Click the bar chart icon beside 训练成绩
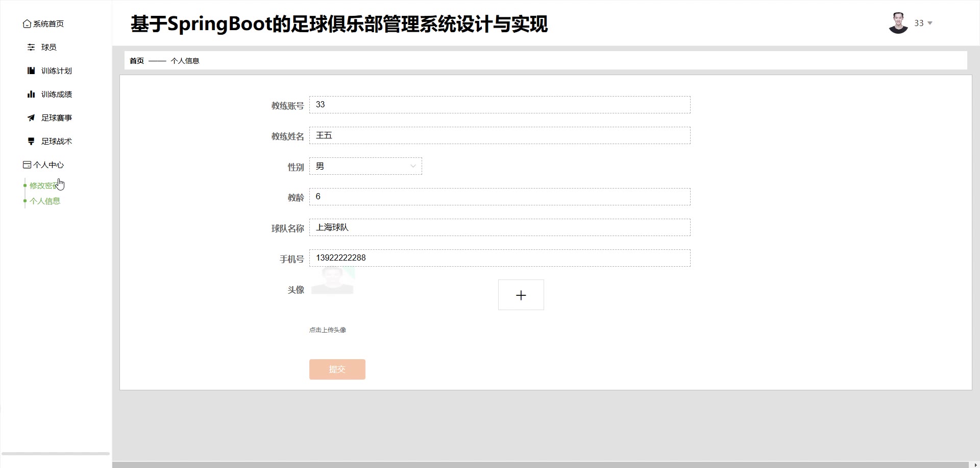 pyautogui.click(x=31, y=94)
